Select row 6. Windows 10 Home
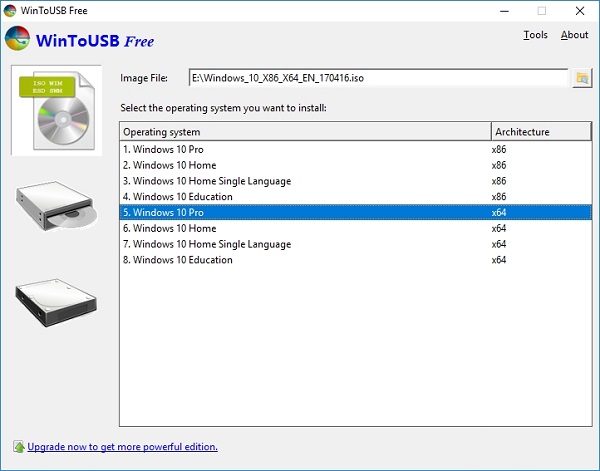This screenshot has width=600, height=471. click(355, 228)
